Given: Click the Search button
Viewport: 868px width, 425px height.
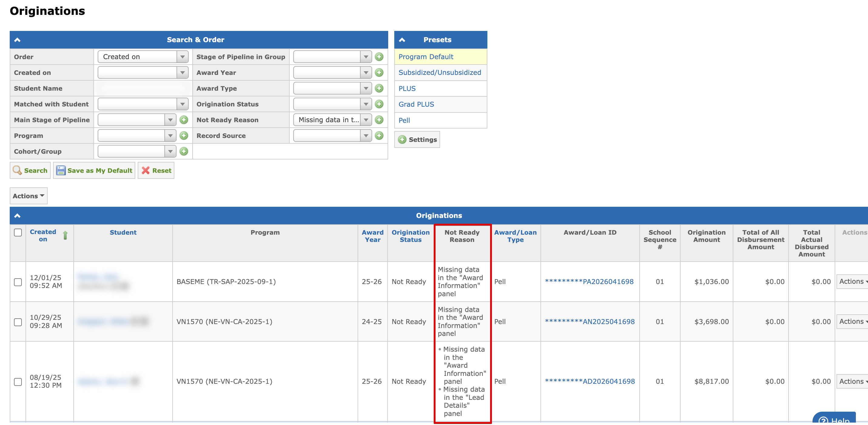Looking at the screenshot, I should (x=30, y=170).
